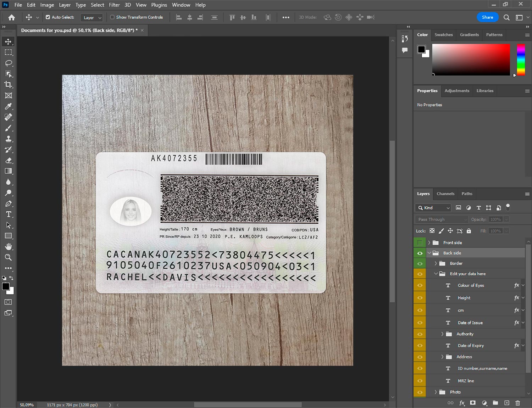Select the Eraser tool
This screenshot has width=532, height=408.
click(8, 160)
